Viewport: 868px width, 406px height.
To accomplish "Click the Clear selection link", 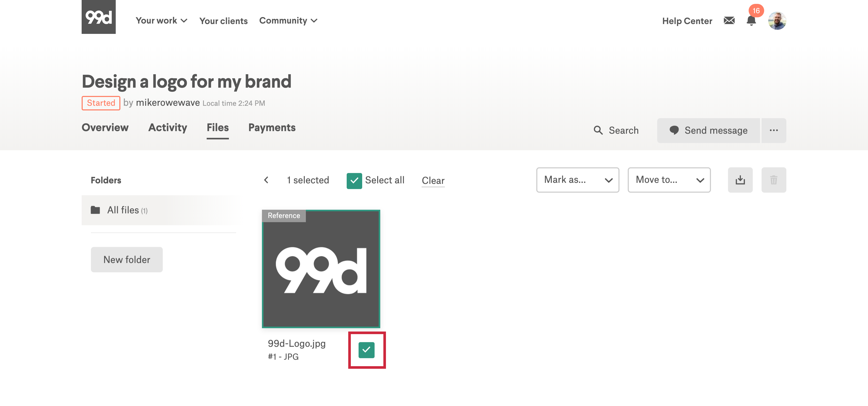I will tap(433, 181).
